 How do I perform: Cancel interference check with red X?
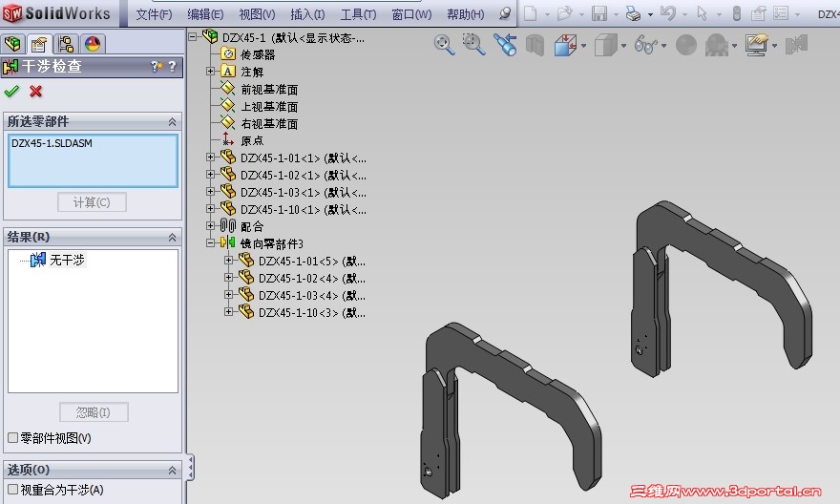[x=36, y=91]
